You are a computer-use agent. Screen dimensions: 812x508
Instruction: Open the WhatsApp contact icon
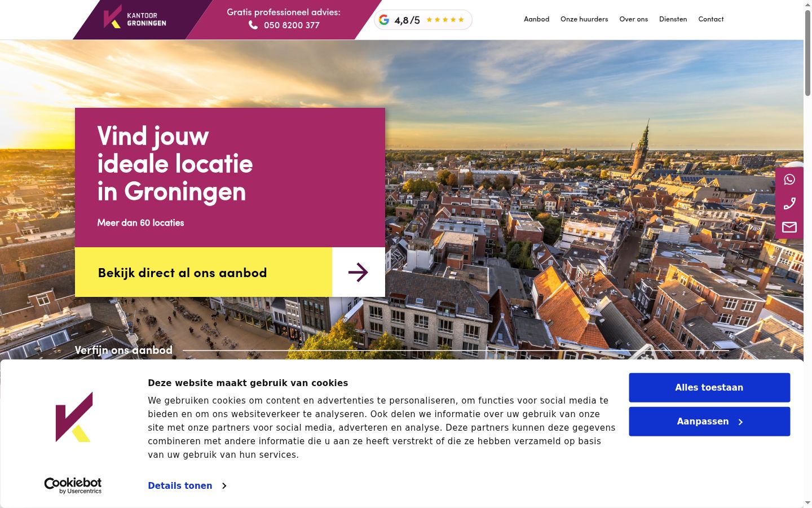(x=789, y=179)
